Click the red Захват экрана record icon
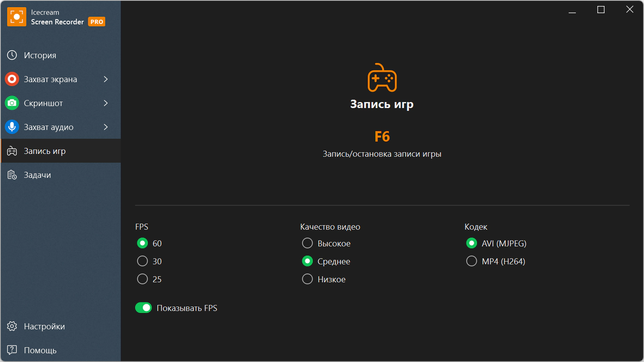644x362 pixels. pyautogui.click(x=12, y=79)
